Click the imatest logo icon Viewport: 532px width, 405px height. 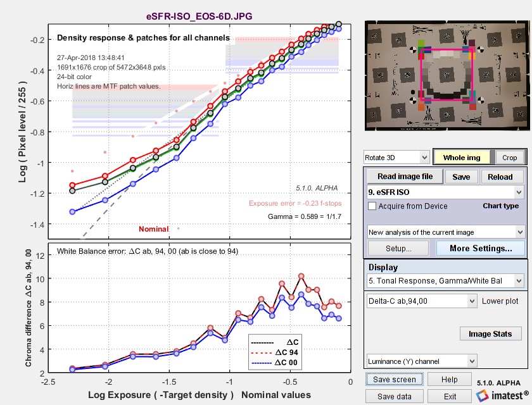[482, 396]
